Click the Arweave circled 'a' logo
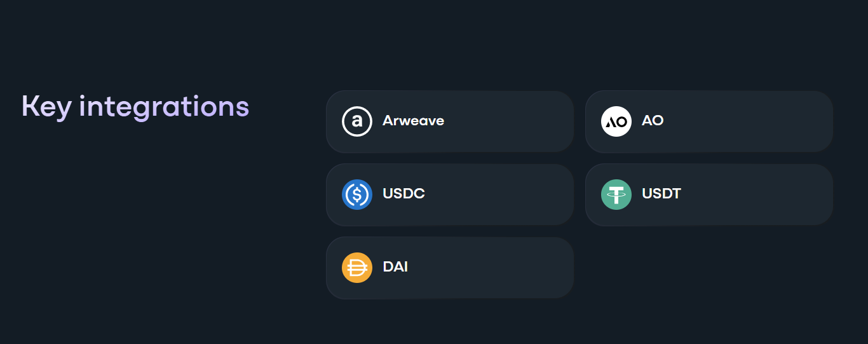The height and width of the screenshot is (344, 868). [x=357, y=121]
